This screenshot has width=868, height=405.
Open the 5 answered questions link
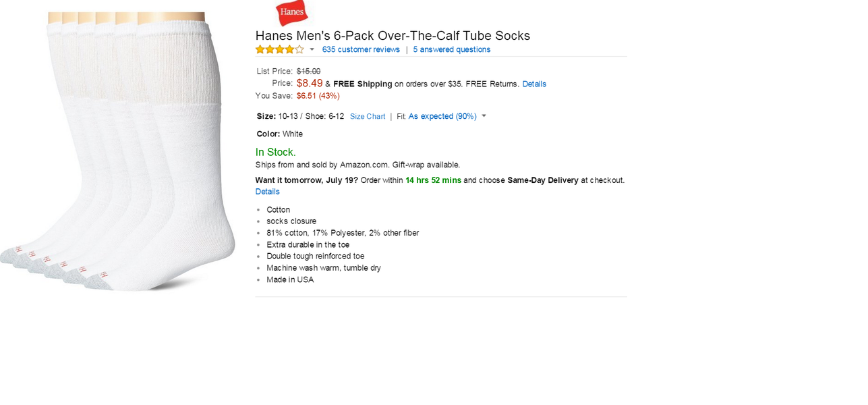[451, 49]
